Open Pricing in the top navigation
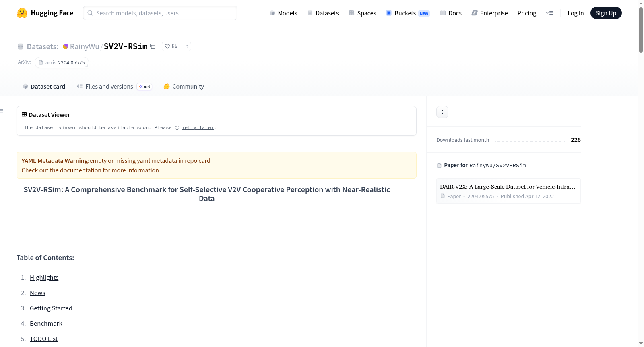644x347 pixels. click(x=527, y=13)
